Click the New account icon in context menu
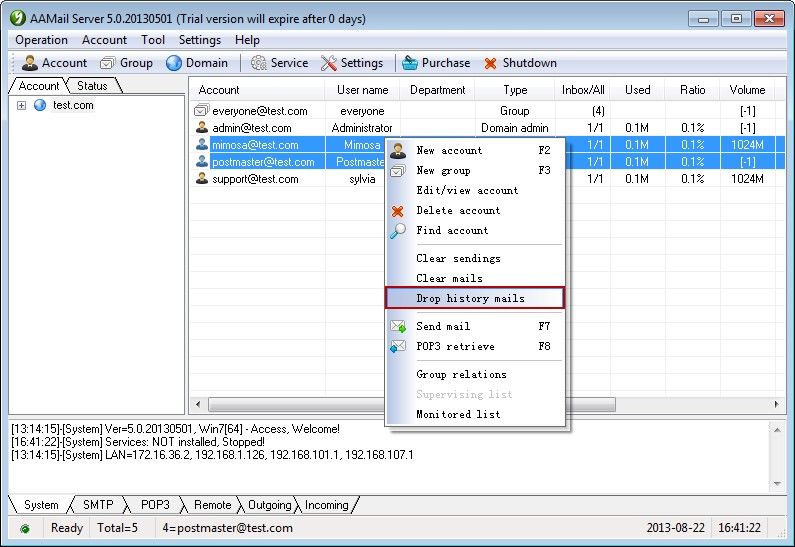Screen dimensions: 795x547 [x=398, y=151]
